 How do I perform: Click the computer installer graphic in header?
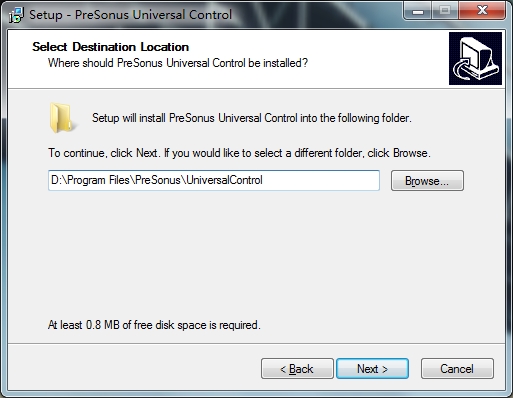pos(475,59)
